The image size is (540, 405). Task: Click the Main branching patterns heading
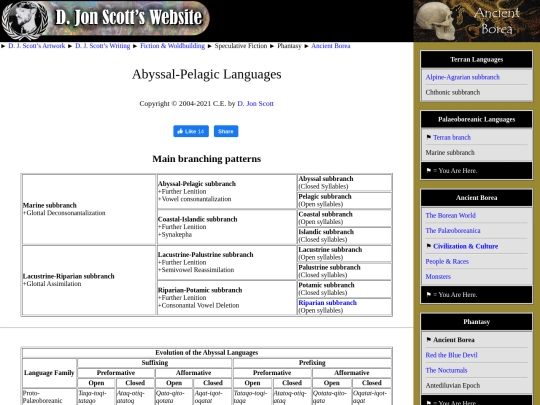click(207, 159)
